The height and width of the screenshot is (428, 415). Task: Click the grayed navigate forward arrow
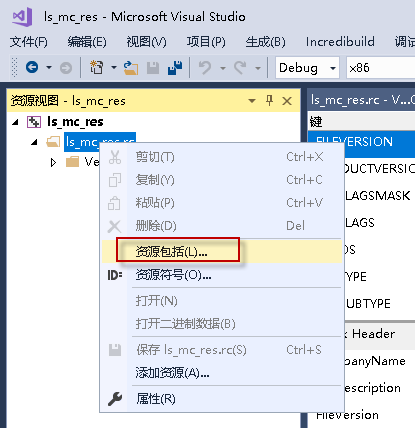pos(66,68)
